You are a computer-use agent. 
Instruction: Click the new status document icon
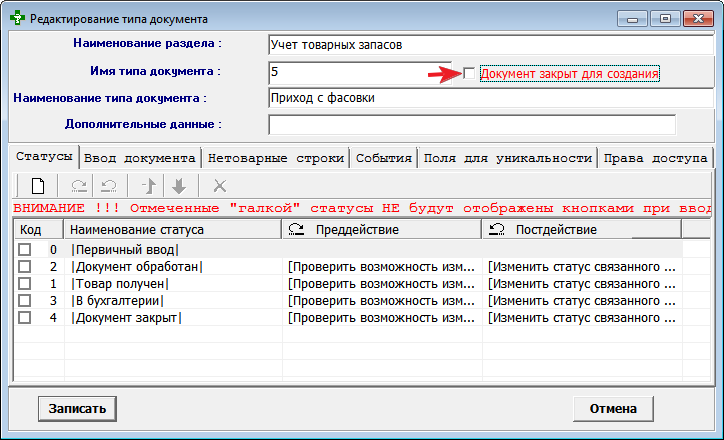tap(38, 186)
